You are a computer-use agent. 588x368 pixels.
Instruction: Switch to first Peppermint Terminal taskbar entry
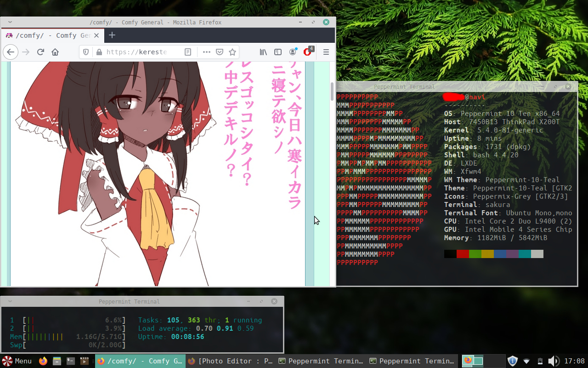click(x=322, y=361)
